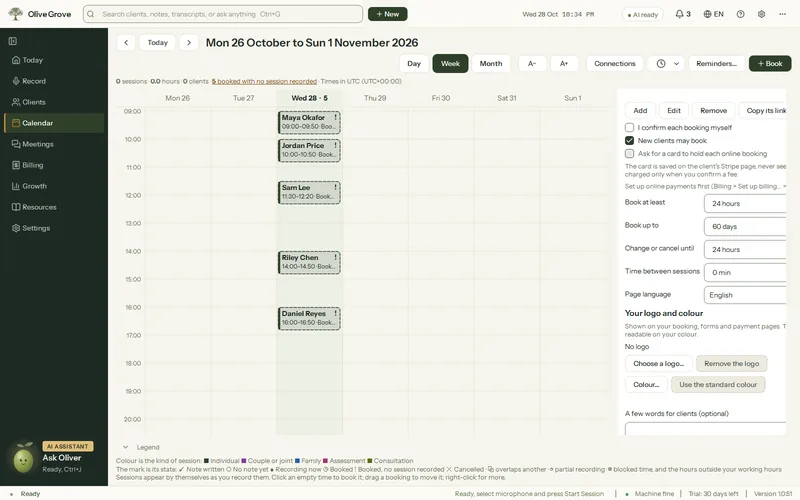Open Sam Lee 11:30 booking
This screenshot has width=800, height=500.
(x=309, y=192)
